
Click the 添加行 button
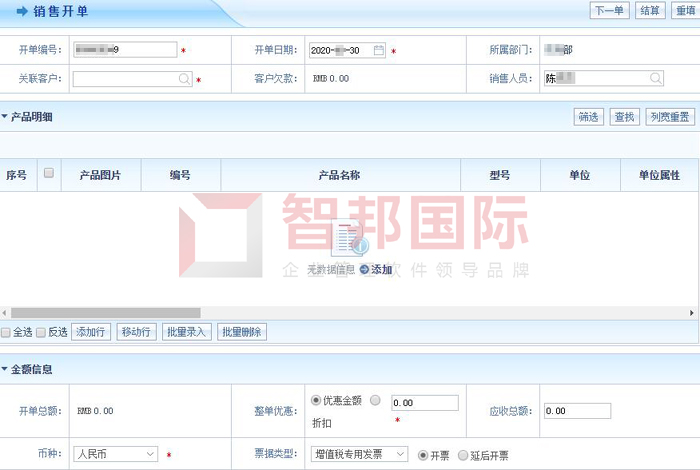point(91,332)
